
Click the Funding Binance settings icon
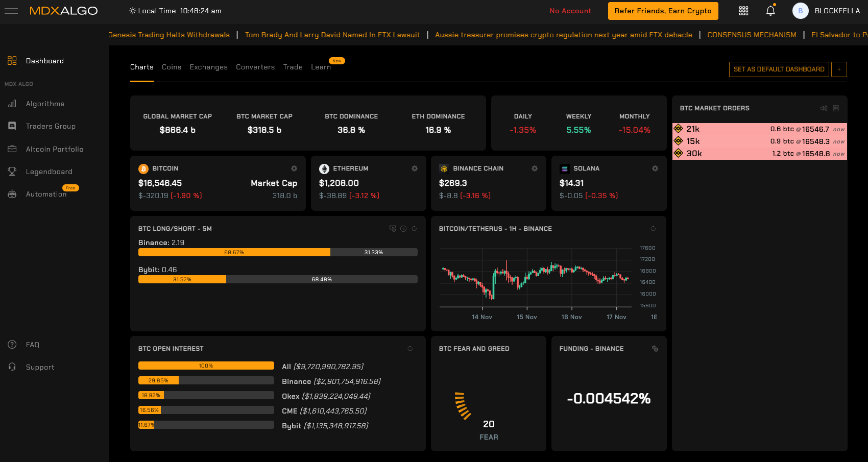click(x=655, y=349)
